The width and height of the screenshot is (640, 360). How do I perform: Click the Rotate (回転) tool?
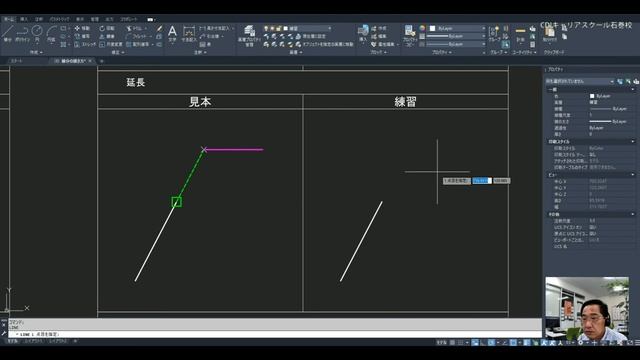pos(107,29)
